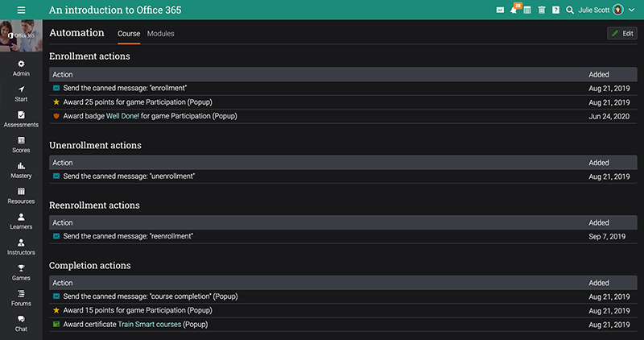Expand Julie Scott account dropdown arrow
This screenshot has height=340, width=644.
click(x=632, y=10)
